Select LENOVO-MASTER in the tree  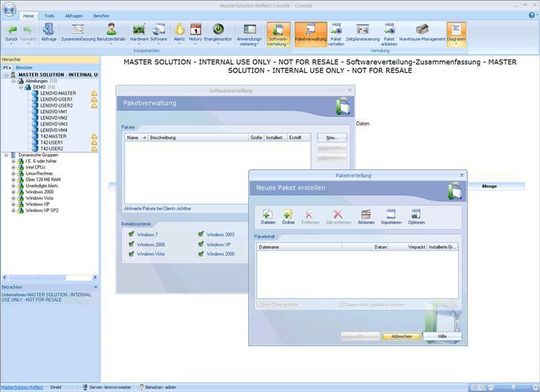click(58, 93)
